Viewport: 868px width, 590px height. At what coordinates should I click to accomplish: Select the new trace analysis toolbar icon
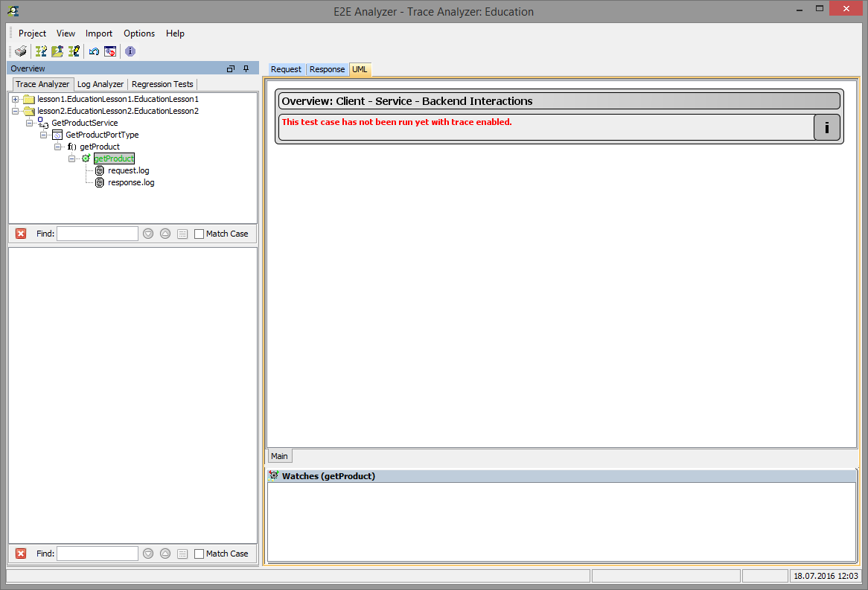pos(42,51)
